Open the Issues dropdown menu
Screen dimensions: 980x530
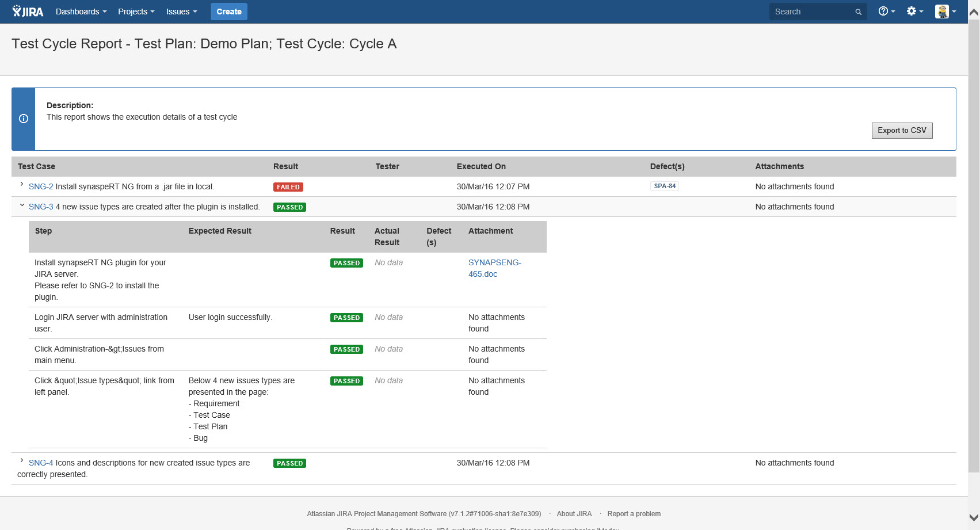pos(181,12)
